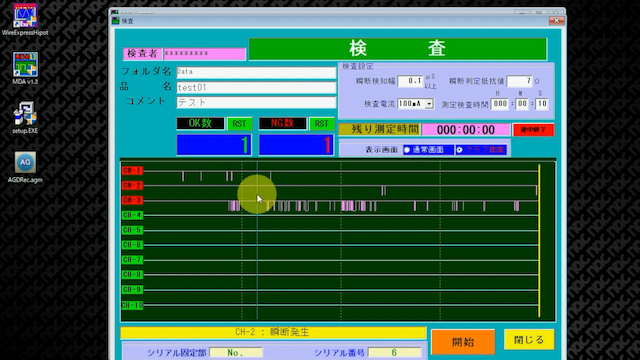Click the yellow 閉じる button
The height and width of the screenshot is (360, 640).
[x=529, y=340]
